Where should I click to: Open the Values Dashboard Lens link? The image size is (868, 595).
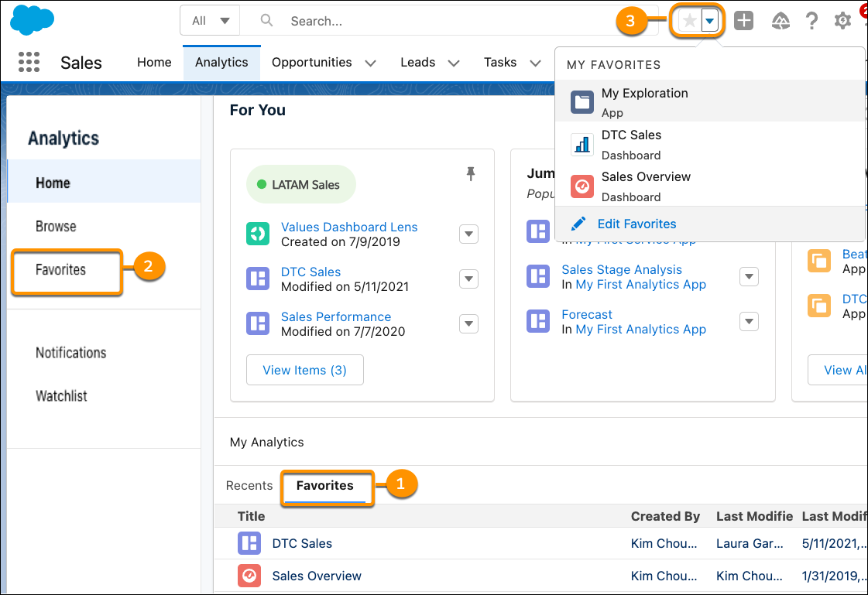click(x=348, y=227)
